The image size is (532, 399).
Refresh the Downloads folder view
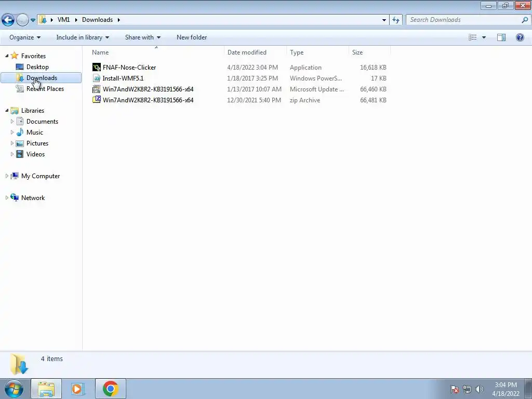[x=395, y=20]
